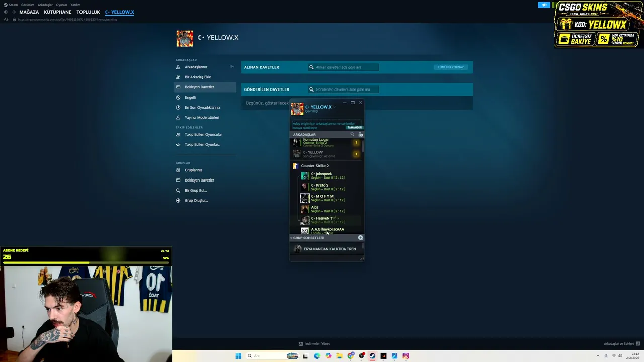
Task: Collapse the Grup Sohbetleri section
Action: pos(291,238)
